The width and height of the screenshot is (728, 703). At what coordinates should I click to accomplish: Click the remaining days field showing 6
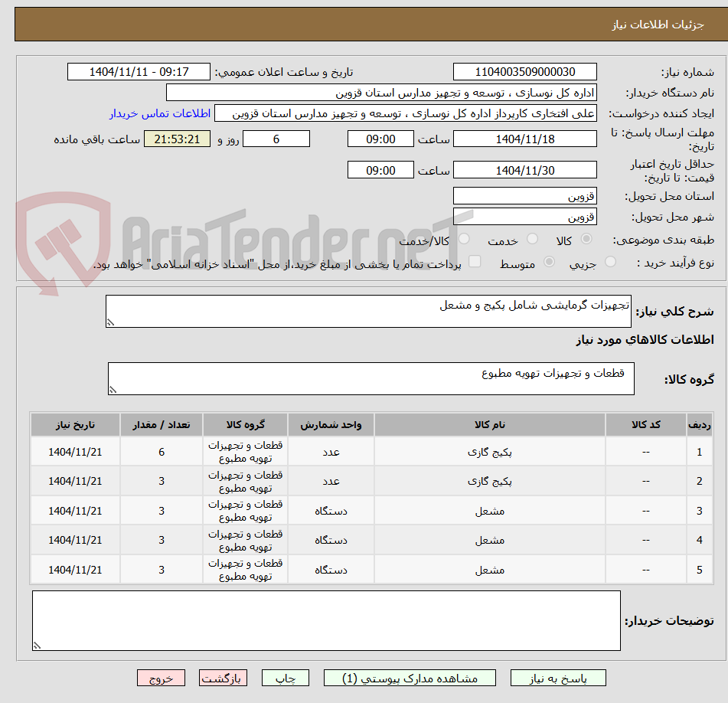tap(276, 139)
